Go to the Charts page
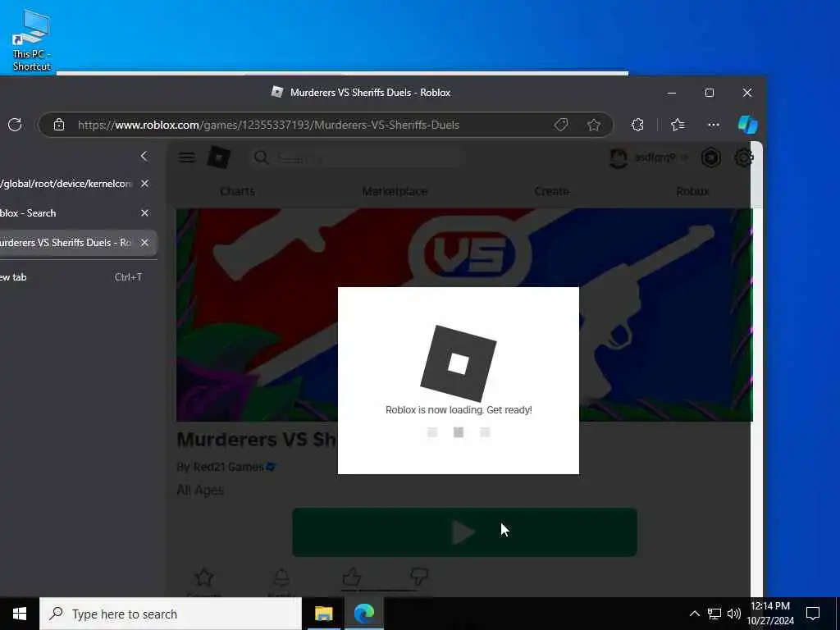This screenshot has width=840, height=630. 237,191
